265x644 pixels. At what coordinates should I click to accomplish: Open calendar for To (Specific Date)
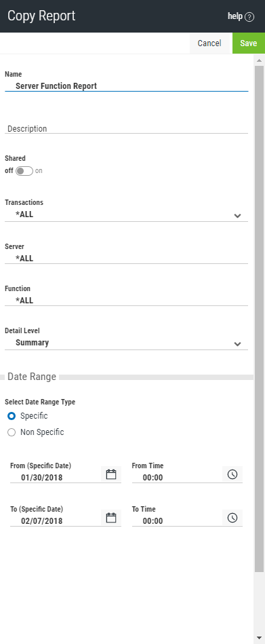(x=111, y=518)
